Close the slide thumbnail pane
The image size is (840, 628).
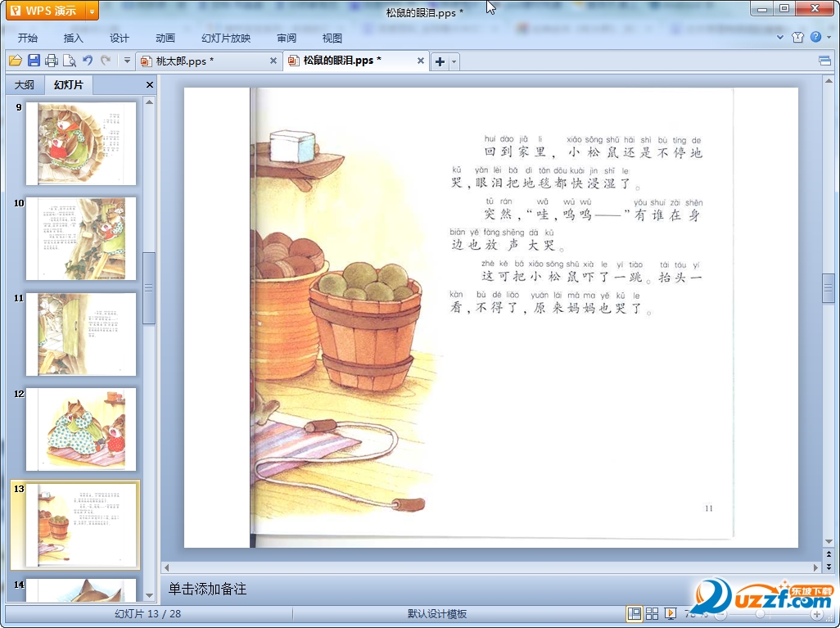(x=150, y=84)
